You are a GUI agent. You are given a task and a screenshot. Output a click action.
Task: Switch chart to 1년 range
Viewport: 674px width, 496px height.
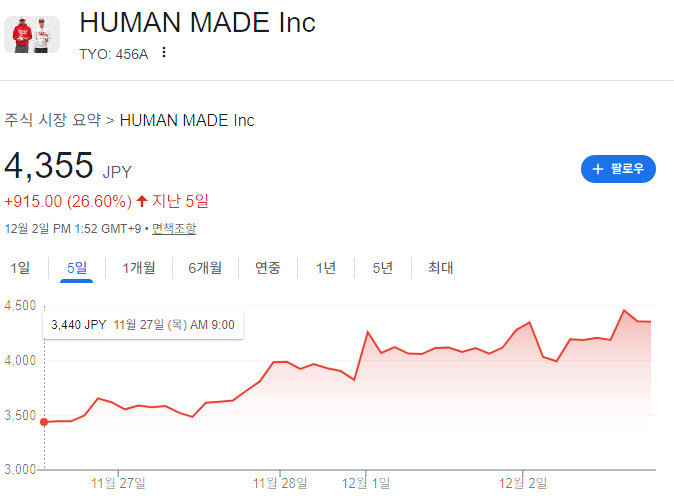[325, 268]
